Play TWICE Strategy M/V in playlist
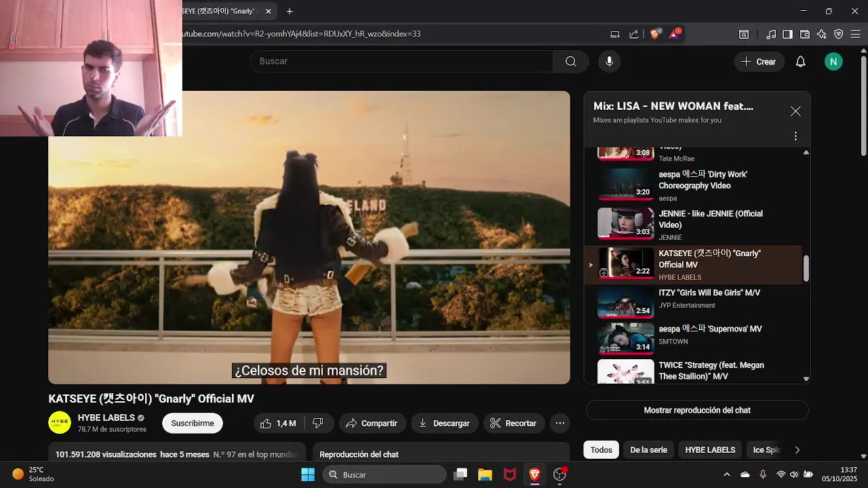868x488 pixels. pos(693,371)
